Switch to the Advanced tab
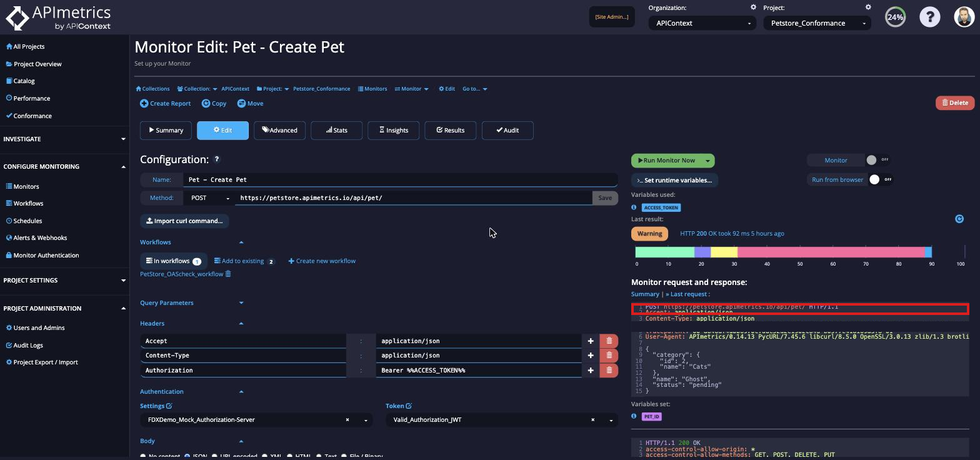The height and width of the screenshot is (460, 980). coord(279,130)
